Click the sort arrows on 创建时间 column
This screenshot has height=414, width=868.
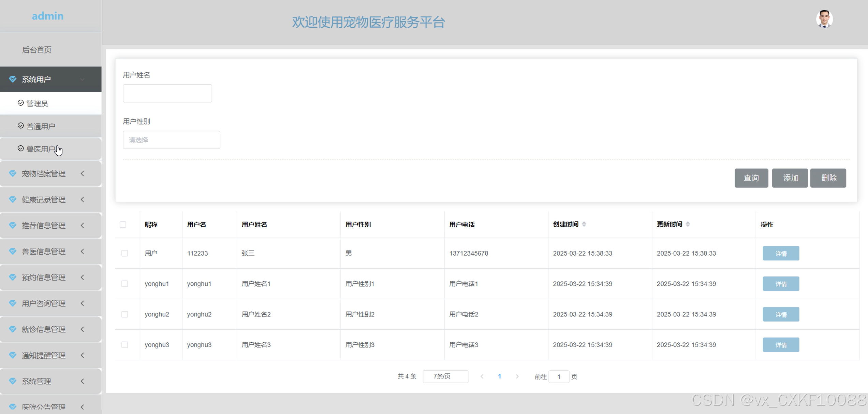[x=584, y=224]
